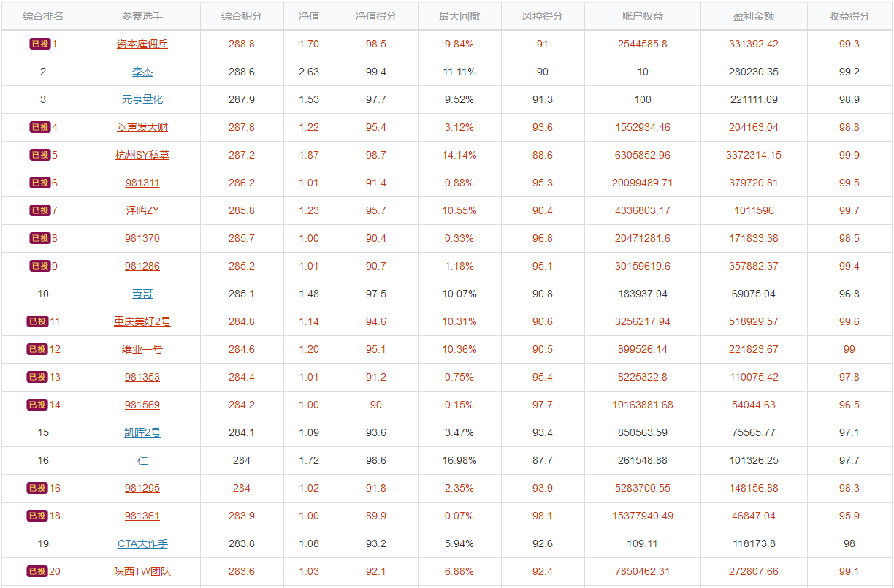894x588 pixels.
Task: Click the 已投 badge beside rank 8
Action: click(x=39, y=238)
